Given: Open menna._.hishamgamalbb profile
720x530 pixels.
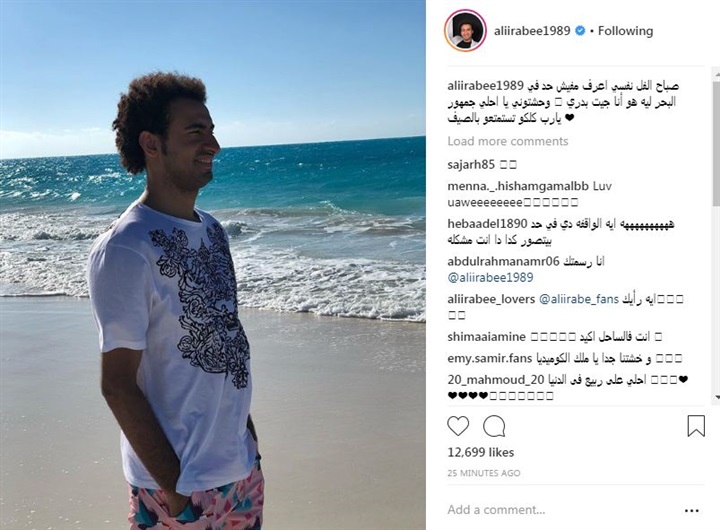Looking at the screenshot, I should click(518, 186).
